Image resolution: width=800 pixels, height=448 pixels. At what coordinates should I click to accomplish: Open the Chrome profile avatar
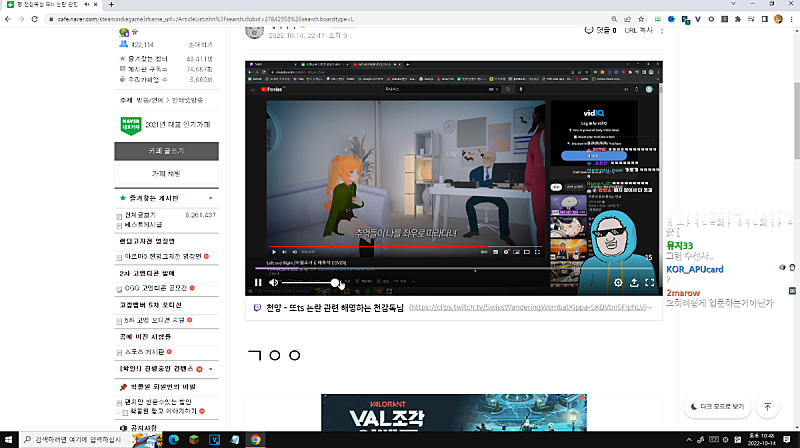click(778, 19)
